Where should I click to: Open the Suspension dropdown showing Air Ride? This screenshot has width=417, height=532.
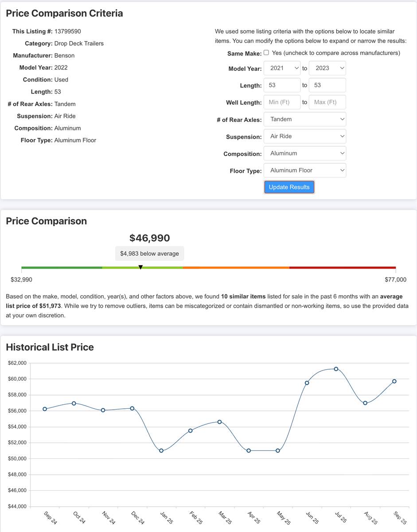pos(305,136)
